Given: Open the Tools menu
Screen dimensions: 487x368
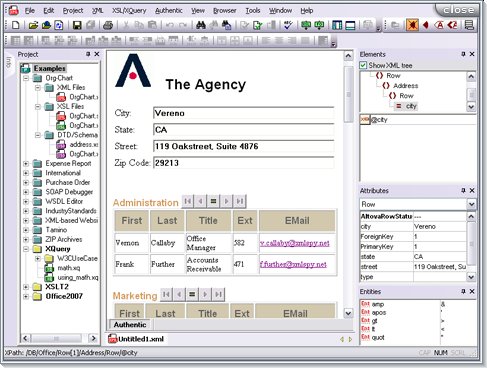Looking at the screenshot, I should (x=253, y=11).
